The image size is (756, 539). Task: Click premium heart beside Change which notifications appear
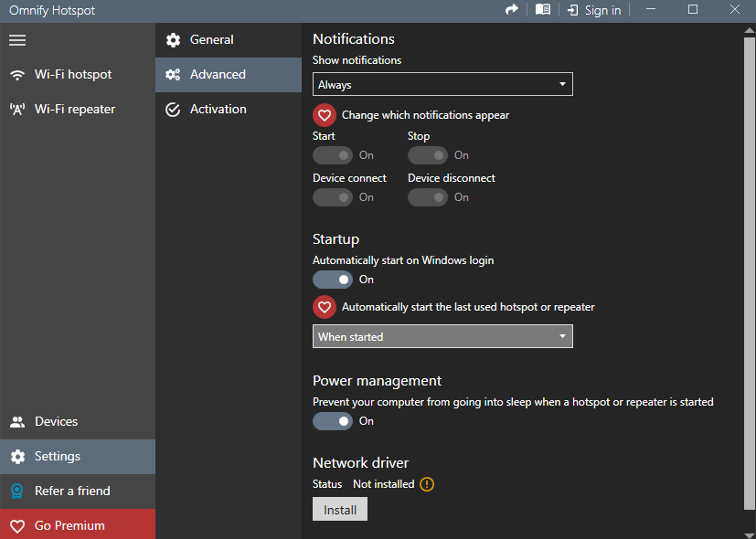(x=325, y=115)
